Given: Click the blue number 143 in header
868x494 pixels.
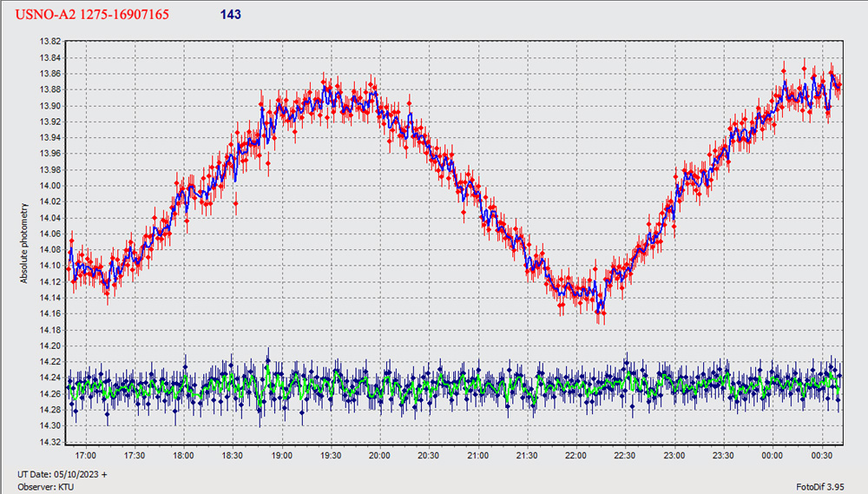Looking at the screenshot, I should click(x=231, y=15).
